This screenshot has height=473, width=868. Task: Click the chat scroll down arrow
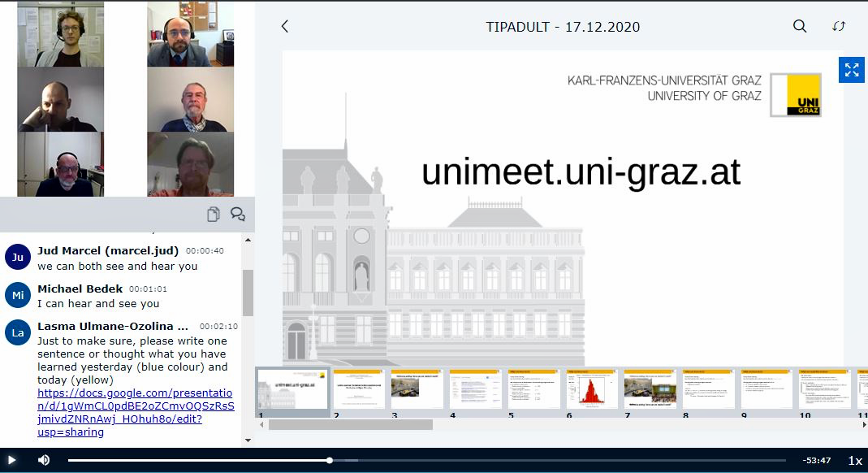[x=248, y=440]
